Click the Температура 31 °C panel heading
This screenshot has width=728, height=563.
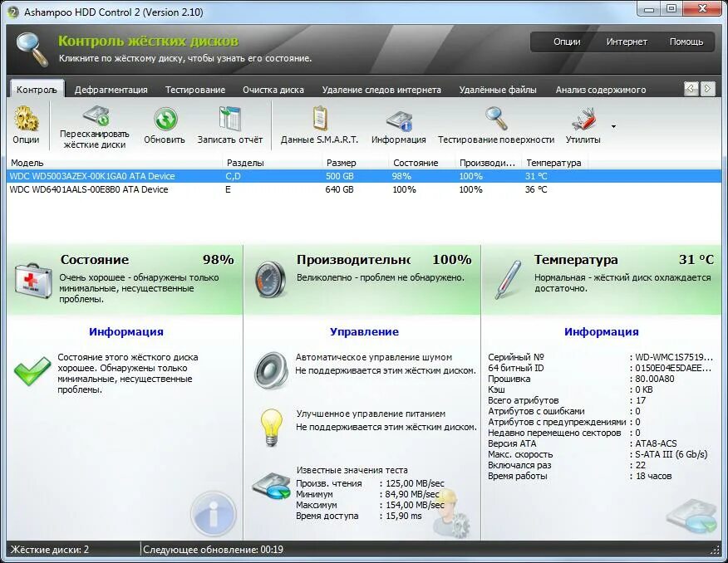tap(624, 260)
